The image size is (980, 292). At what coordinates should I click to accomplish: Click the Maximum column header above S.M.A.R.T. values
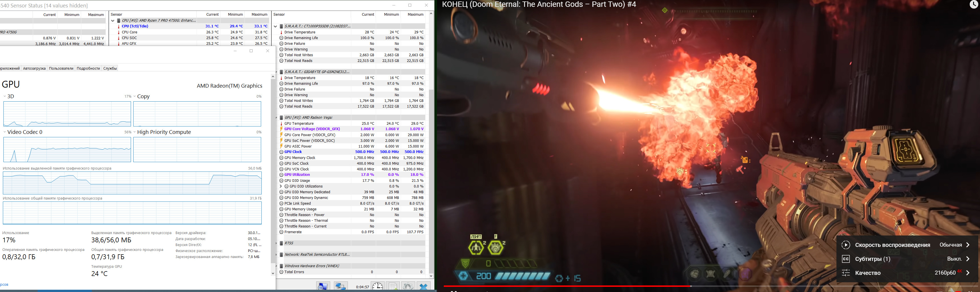(416, 15)
